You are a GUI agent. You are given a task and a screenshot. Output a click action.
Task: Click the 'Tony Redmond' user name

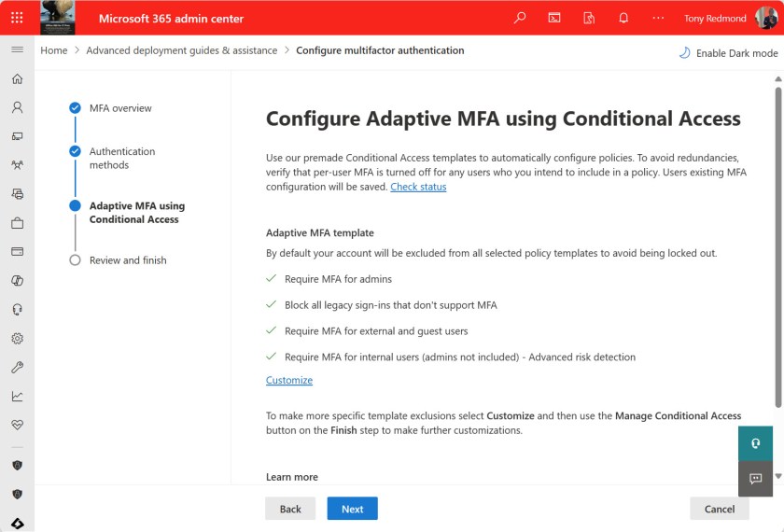pyautogui.click(x=715, y=19)
